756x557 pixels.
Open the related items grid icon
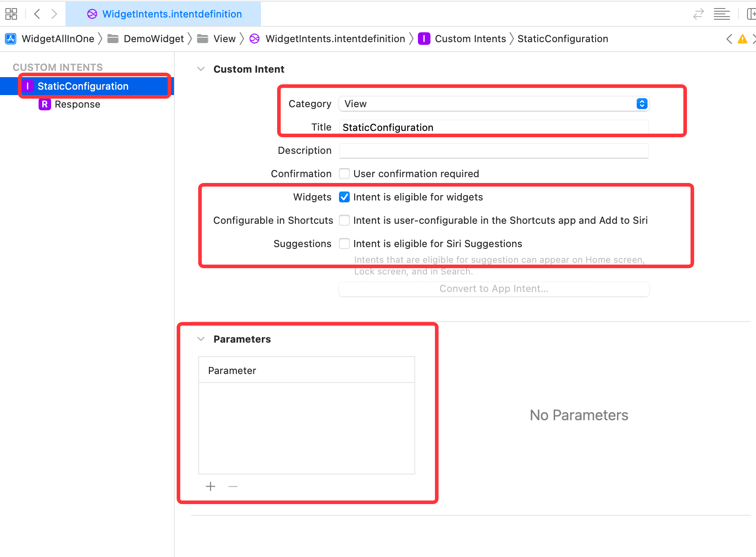[11, 14]
